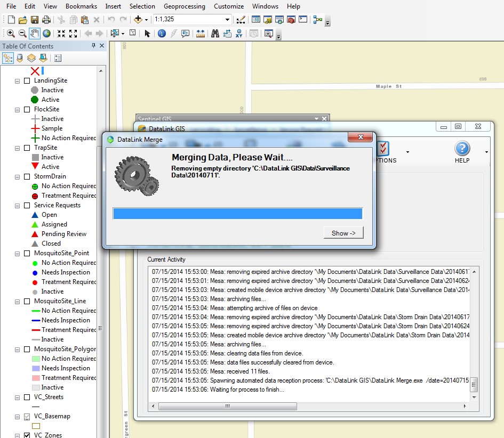The image size is (504, 438).
Task: Click the Add Data button
Action: tap(138, 20)
